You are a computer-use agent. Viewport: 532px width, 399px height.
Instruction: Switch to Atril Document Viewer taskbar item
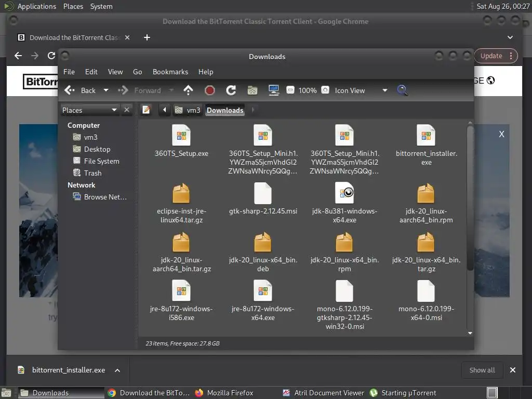point(324,393)
